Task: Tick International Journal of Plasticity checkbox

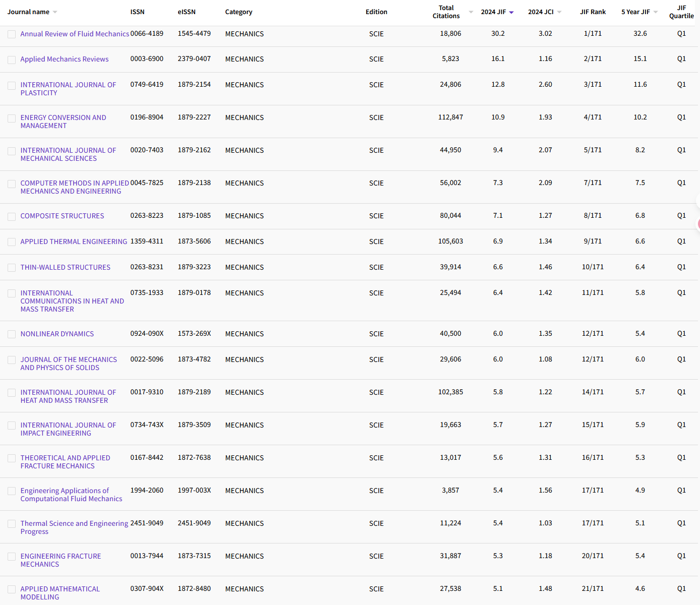Action: coord(12,86)
